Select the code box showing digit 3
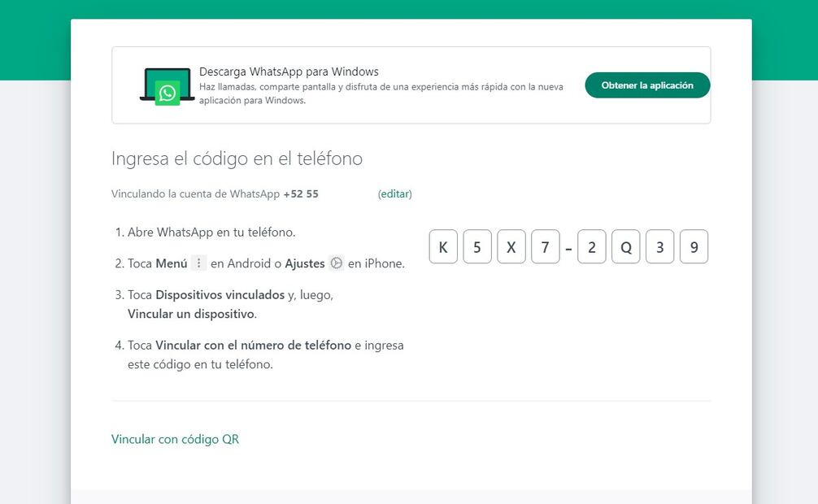The height and width of the screenshot is (504, 818). (x=659, y=247)
